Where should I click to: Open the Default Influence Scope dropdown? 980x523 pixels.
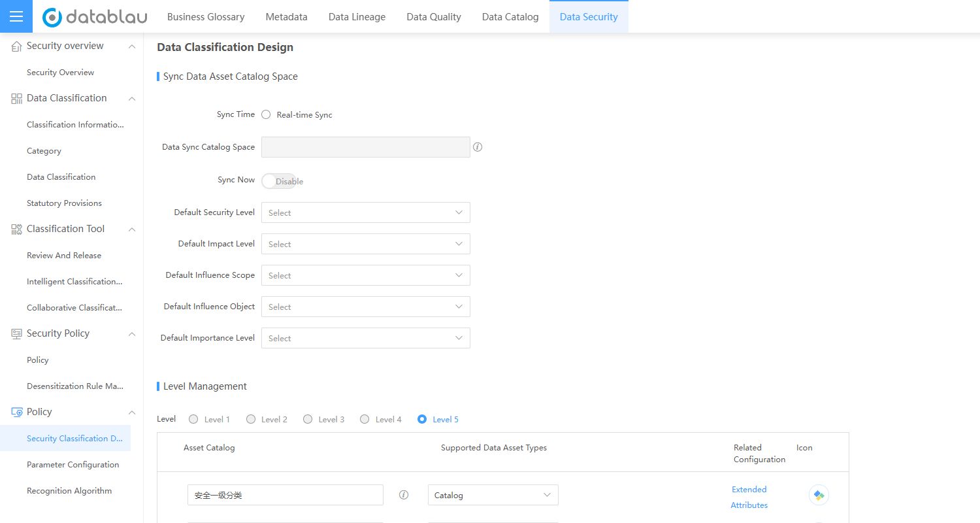tap(366, 275)
